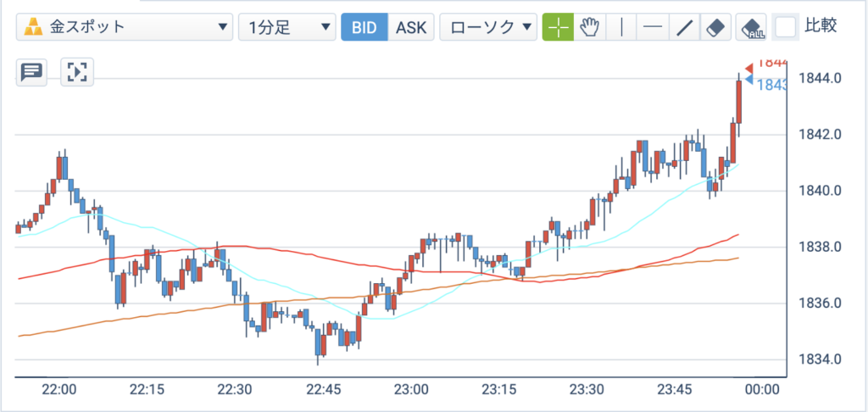Image resolution: width=868 pixels, height=412 pixels.
Task: Toggle the fullscreen expand icon
Action: click(77, 72)
